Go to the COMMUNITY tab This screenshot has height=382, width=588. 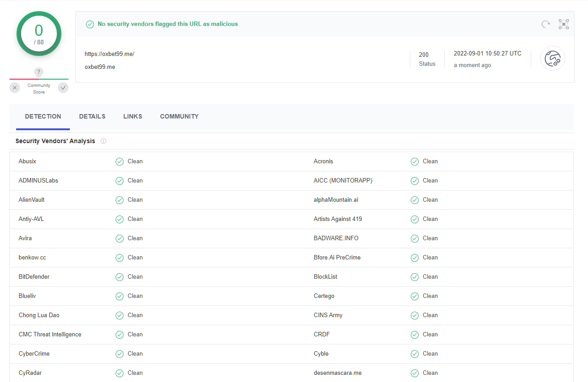point(179,116)
